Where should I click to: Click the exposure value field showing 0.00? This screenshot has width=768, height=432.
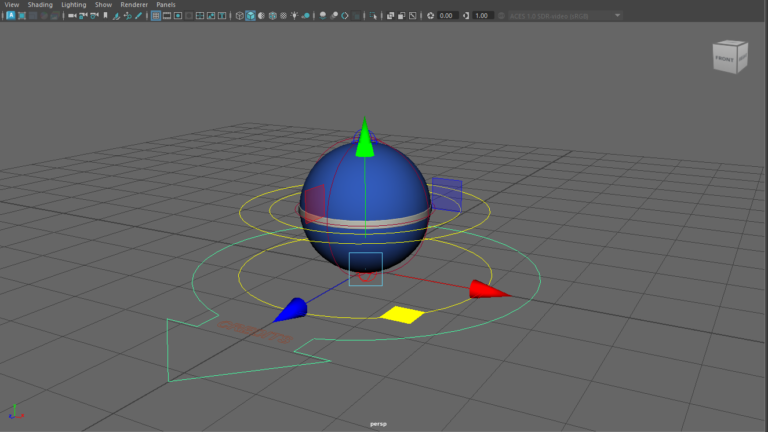(446, 16)
